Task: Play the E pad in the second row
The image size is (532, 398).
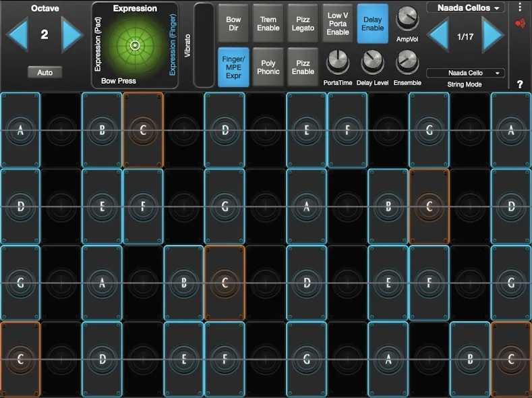Action: coord(102,206)
